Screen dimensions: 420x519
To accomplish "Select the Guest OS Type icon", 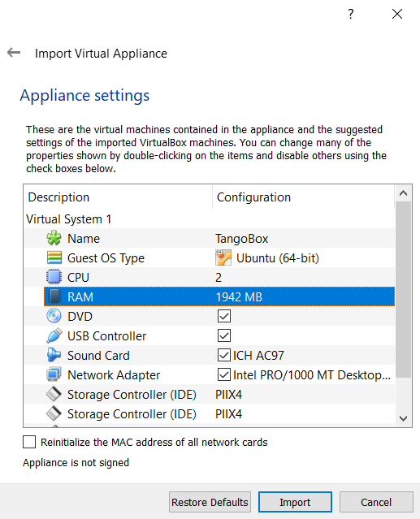I will tap(54, 257).
